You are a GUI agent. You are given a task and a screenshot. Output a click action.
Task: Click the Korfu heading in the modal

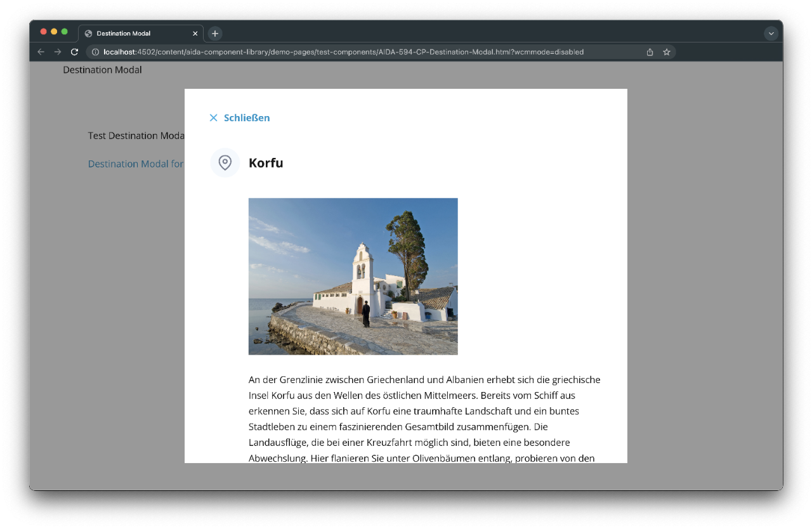[x=266, y=163]
